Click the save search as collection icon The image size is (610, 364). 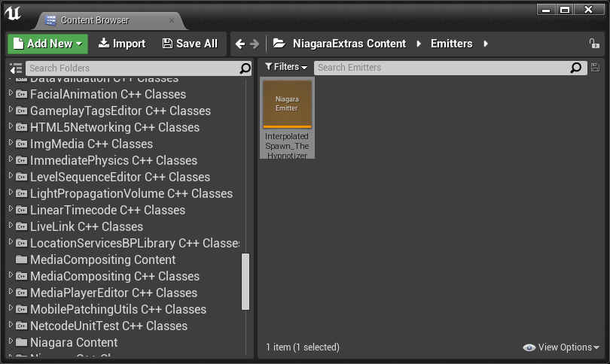tap(595, 67)
